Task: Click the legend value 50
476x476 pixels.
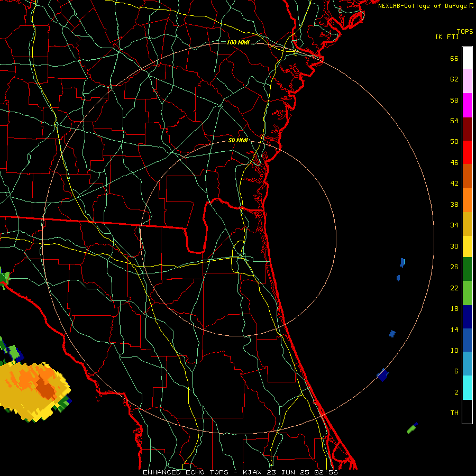Action: point(454,142)
